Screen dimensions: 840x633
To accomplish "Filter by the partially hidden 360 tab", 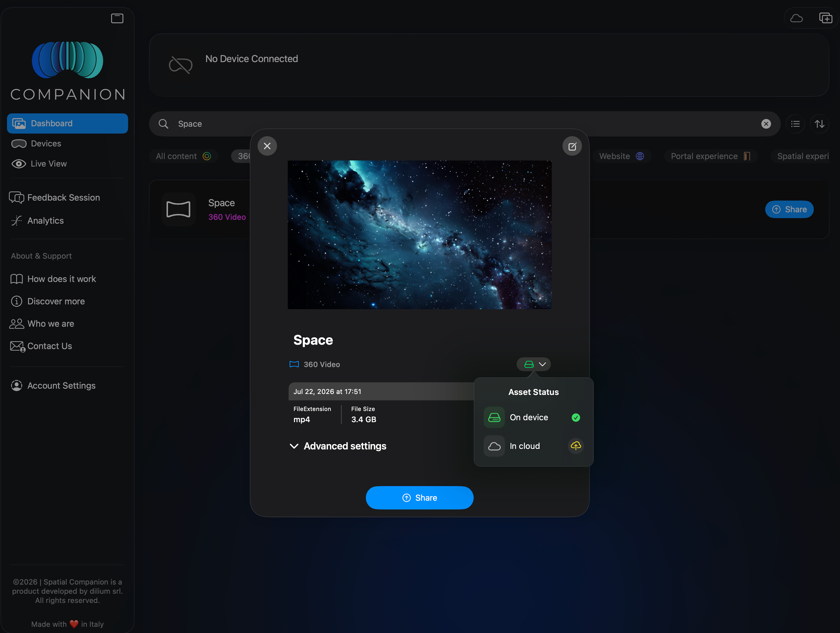I will (242, 156).
